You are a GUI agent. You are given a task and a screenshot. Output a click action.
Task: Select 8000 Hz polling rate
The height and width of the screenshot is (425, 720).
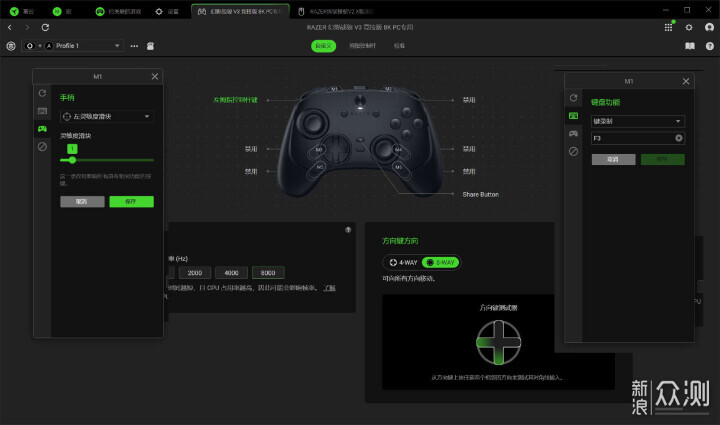[268, 273]
